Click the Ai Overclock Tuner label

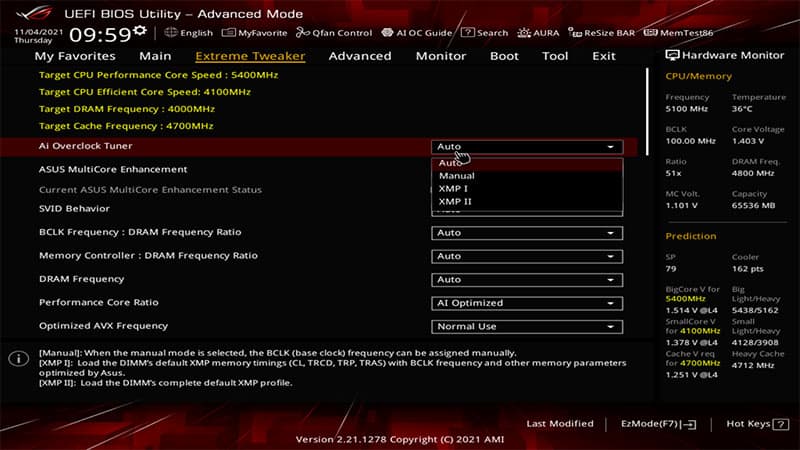click(85, 146)
